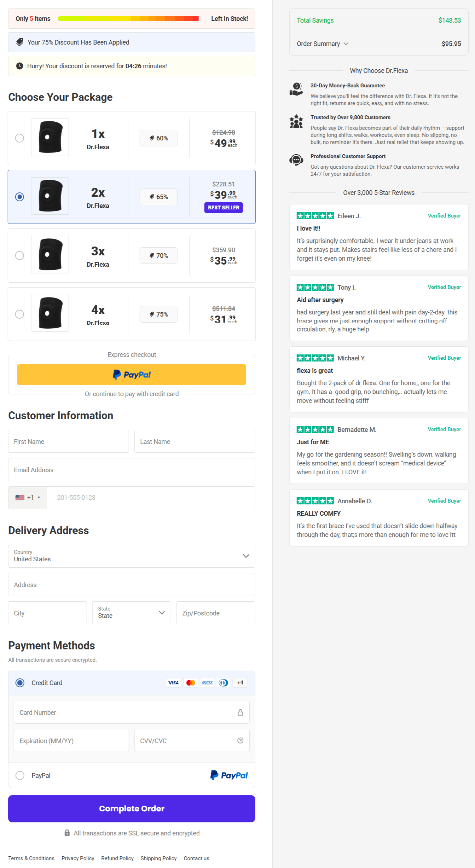Click the 30-Day Money-Back Guarantee icon

coord(296,89)
